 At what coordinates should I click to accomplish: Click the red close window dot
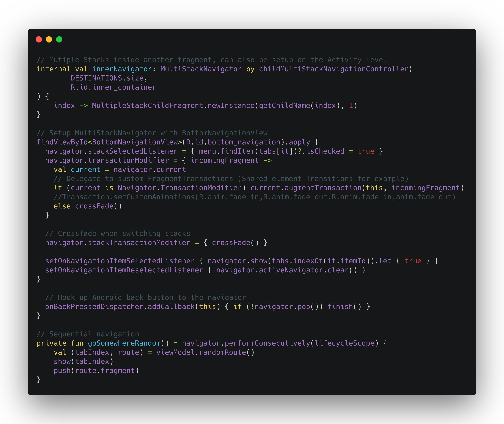(x=39, y=39)
